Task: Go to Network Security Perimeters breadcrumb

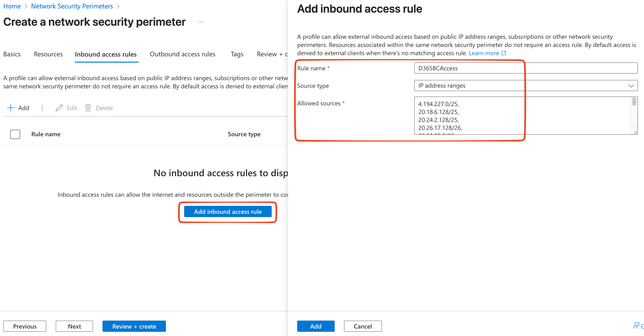Action: [x=72, y=6]
